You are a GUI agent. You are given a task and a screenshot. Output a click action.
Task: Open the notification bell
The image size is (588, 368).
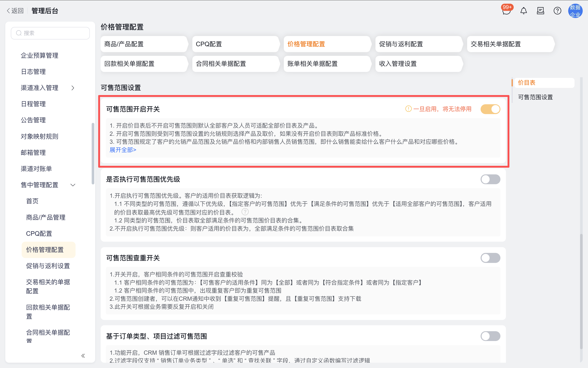524,11
